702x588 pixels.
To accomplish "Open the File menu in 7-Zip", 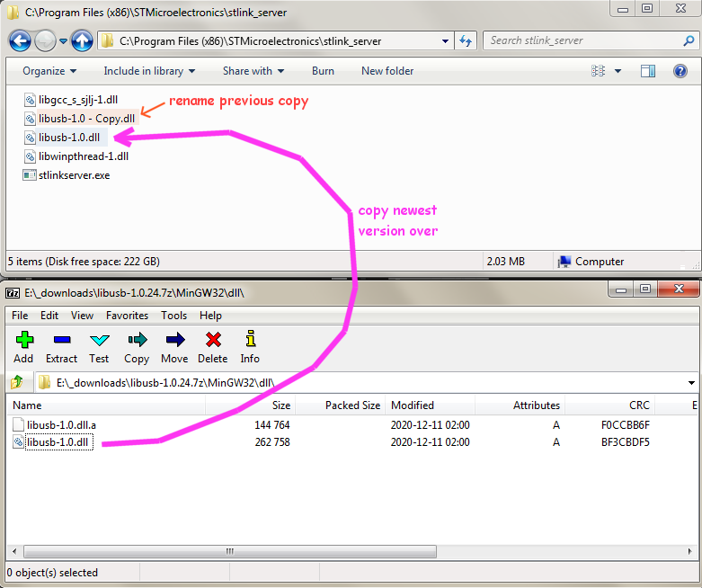I will point(20,316).
